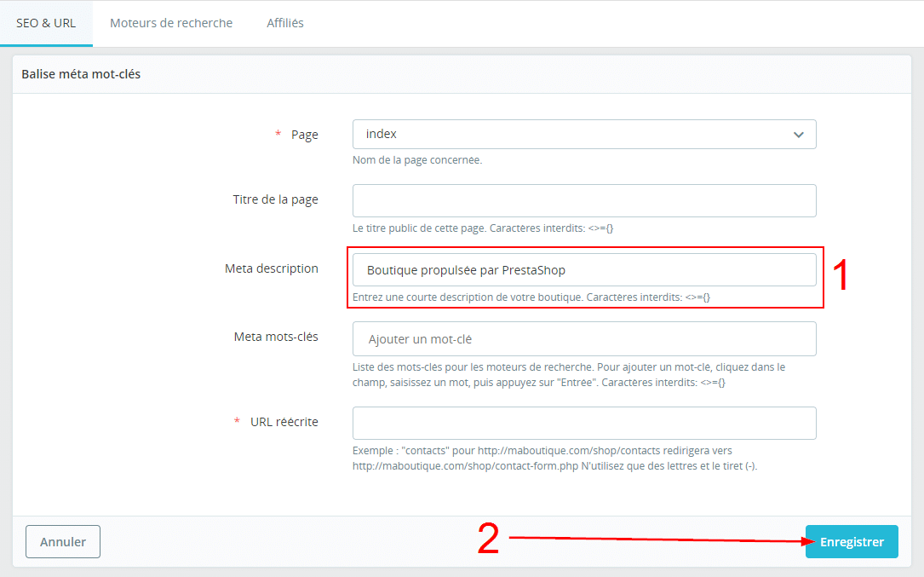The height and width of the screenshot is (577, 924).
Task: Click the 'Nom de la page concernée' hint
Action: tap(417, 159)
